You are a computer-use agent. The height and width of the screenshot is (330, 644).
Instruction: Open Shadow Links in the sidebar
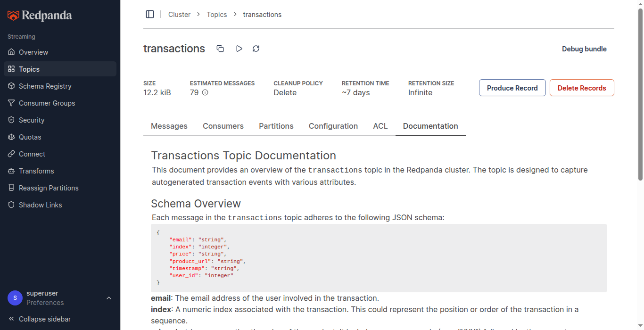point(60,205)
